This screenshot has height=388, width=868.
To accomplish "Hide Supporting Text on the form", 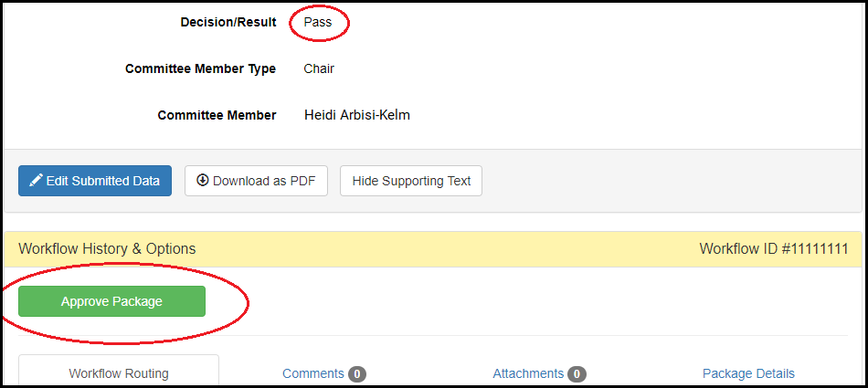I will coord(411,181).
